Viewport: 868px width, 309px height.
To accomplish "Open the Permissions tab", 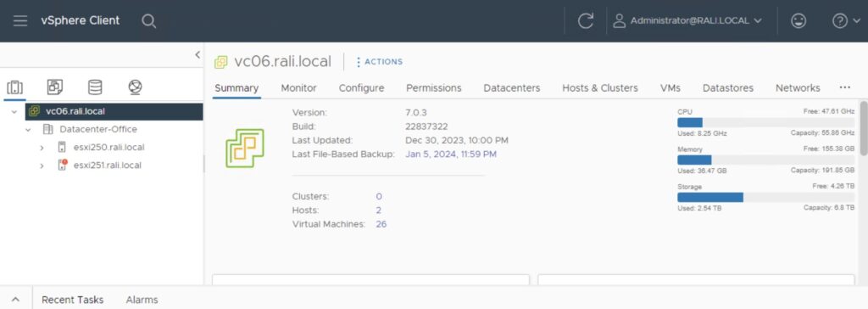I will pyautogui.click(x=433, y=87).
